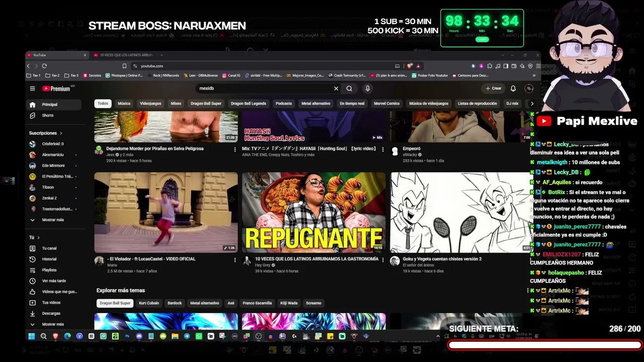The width and height of the screenshot is (644, 362).
Task: Select the Marvel Comics filter chip
Action: [x=387, y=104]
